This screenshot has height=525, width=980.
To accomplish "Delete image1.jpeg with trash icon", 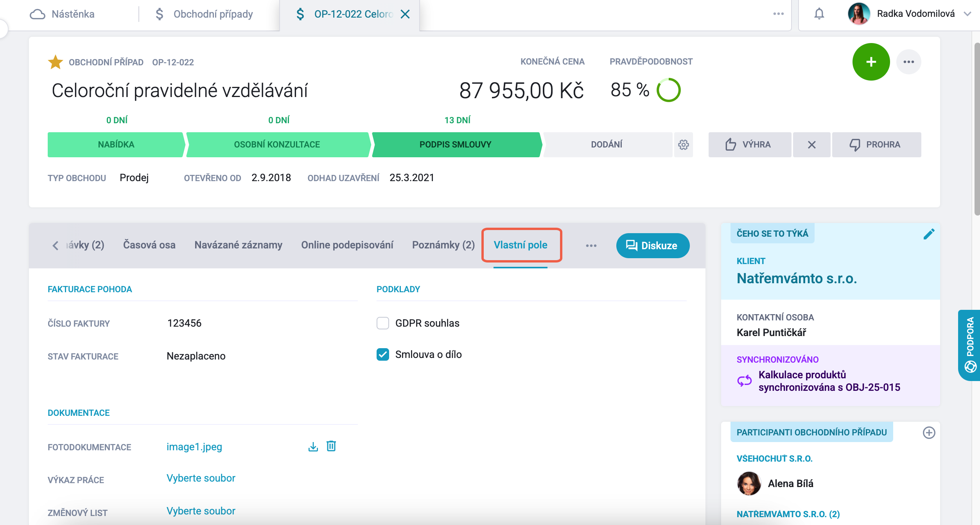I will [331, 446].
